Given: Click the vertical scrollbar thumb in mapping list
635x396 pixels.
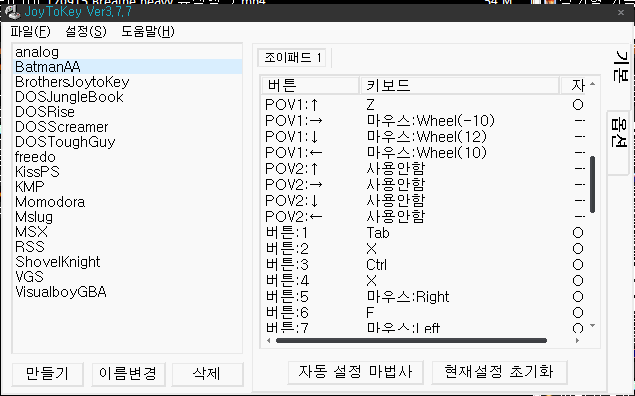Looking at the screenshot, I should click(592, 184).
